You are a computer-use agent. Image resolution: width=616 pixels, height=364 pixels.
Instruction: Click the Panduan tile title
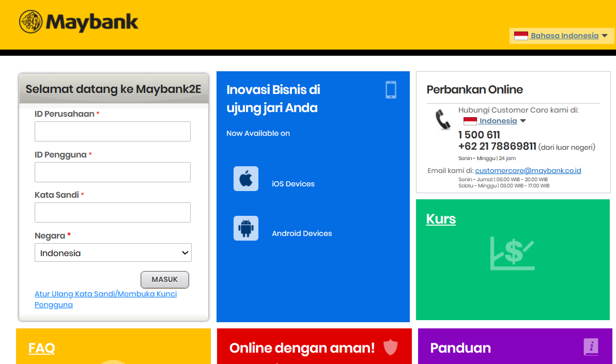(460, 348)
